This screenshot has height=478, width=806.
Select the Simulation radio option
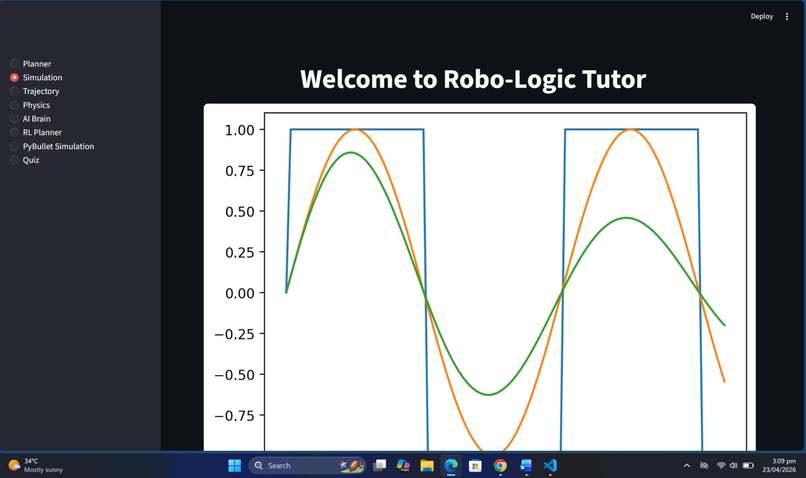pyautogui.click(x=36, y=77)
